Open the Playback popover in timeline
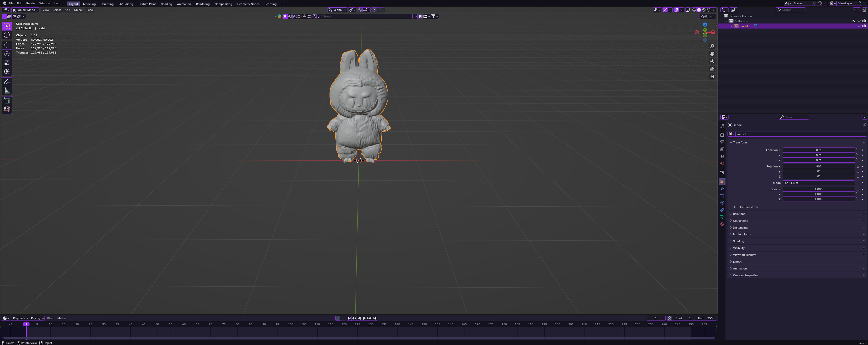The image size is (868, 345). 20,318
